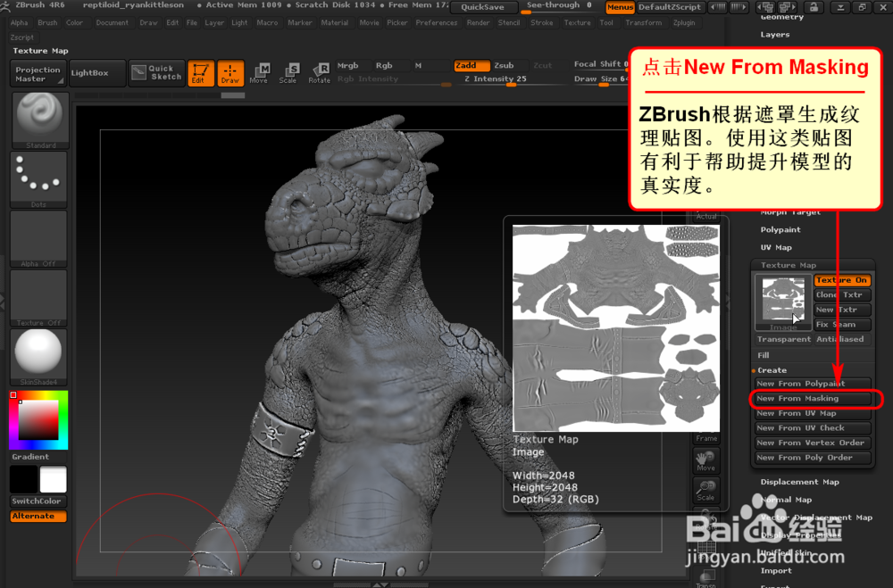Toggle Edit mode button
The image size is (893, 588).
[x=200, y=73]
